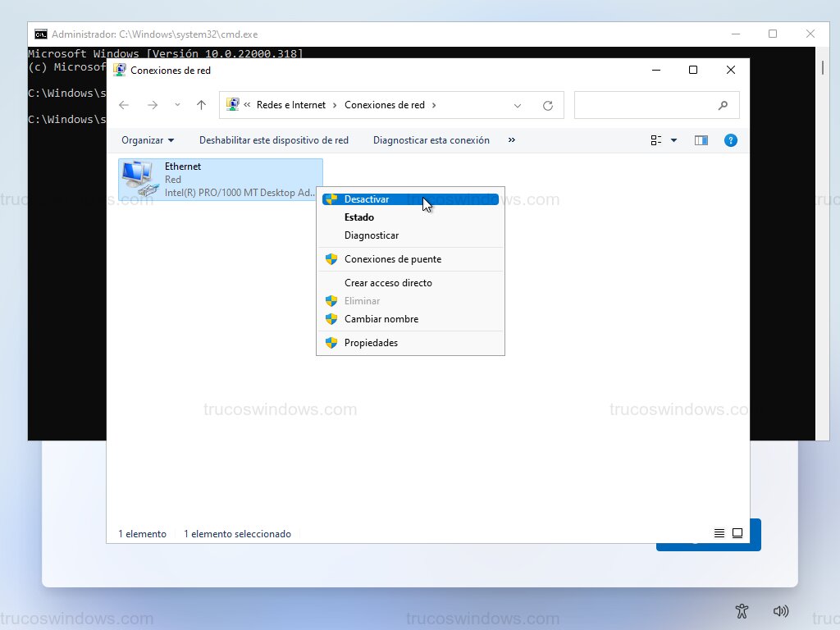The image size is (840, 630).
Task: Choose Propiedades from the context menu
Action: pyautogui.click(x=371, y=343)
